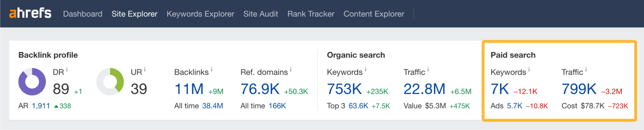The width and height of the screenshot is (644, 130).
Task: Click the +6.5M organic traffic change
Action: pos(461,91)
